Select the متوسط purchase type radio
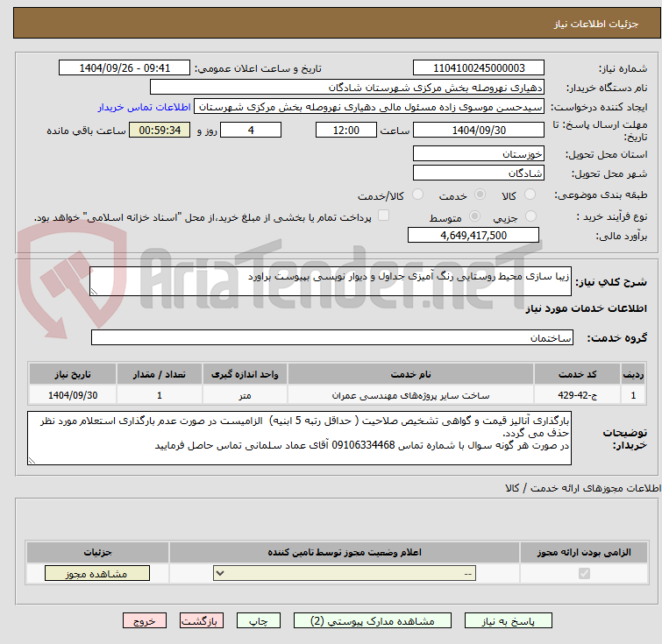This screenshot has height=644, width=662. click(x=474, y=216)
